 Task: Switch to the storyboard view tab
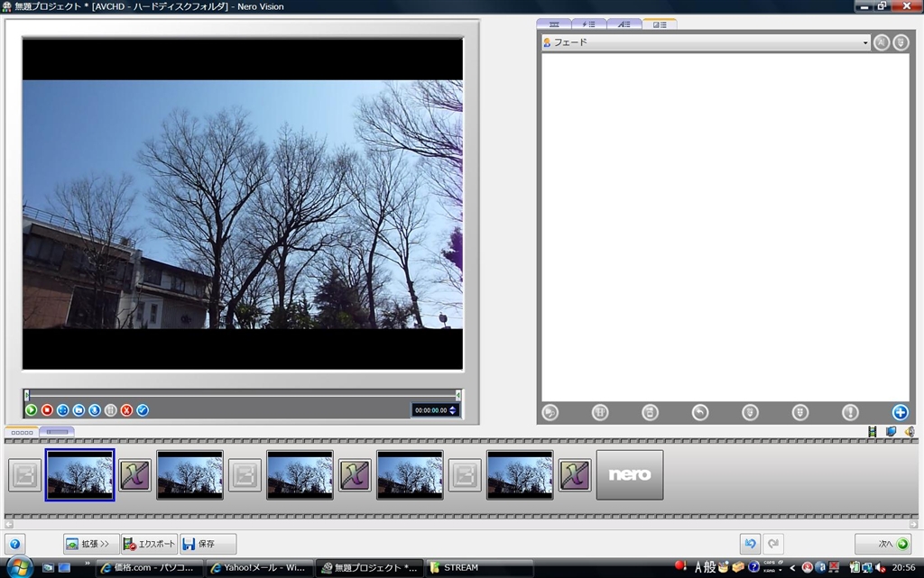(x=22, y=432)
